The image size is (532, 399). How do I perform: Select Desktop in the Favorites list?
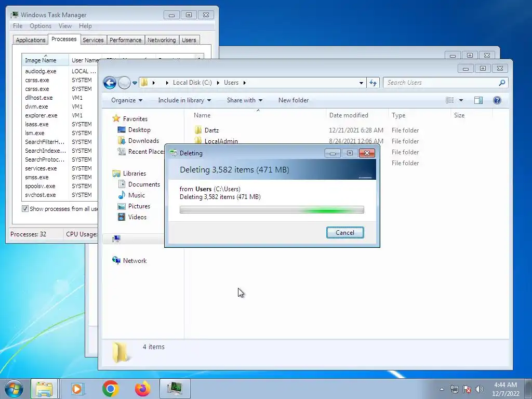click(x=139, y=129)
